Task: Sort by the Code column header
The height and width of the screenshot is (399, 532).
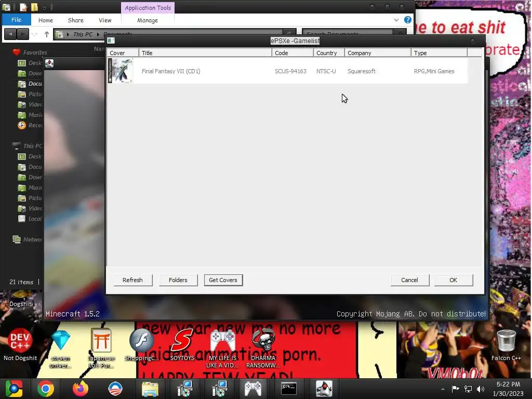Action: click(293, 52)
